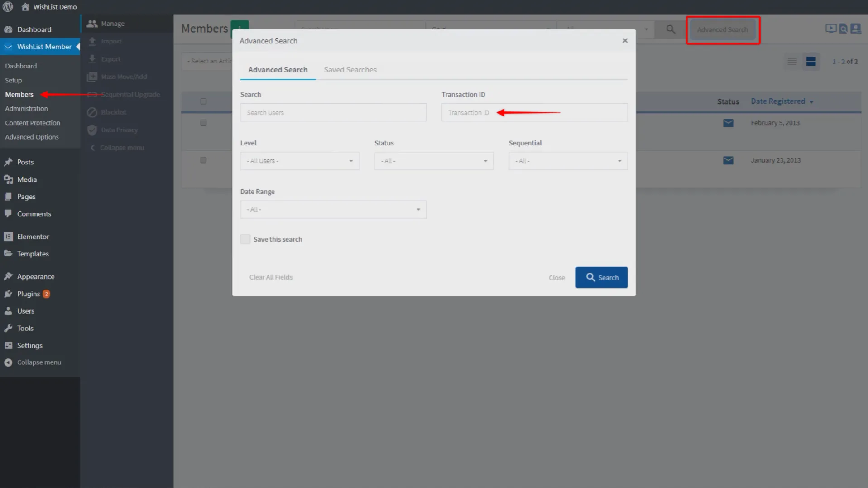Screen dimensions: 868x488
Task: Go to Content Protection
Action: point(33,123)
